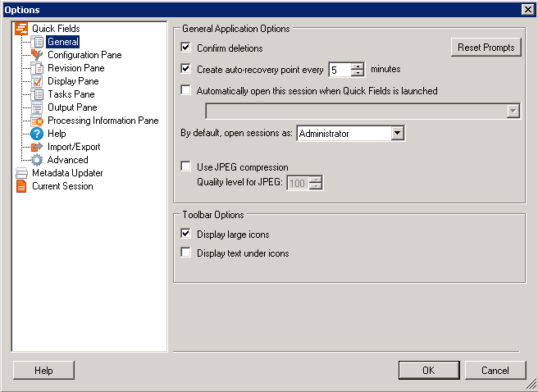
Task: Open the Revision Pane options
Action: 75,68
